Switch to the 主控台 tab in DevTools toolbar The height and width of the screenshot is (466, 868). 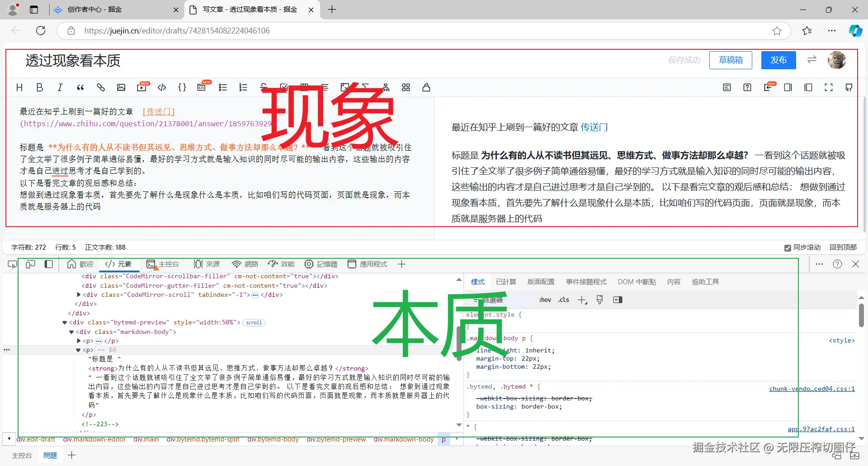[163, 264]
